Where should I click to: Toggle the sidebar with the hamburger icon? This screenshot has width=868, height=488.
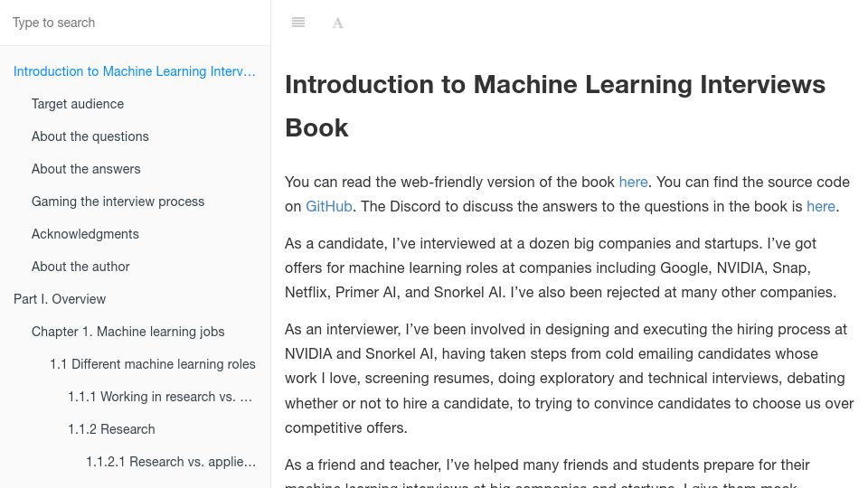click(298, 22)
